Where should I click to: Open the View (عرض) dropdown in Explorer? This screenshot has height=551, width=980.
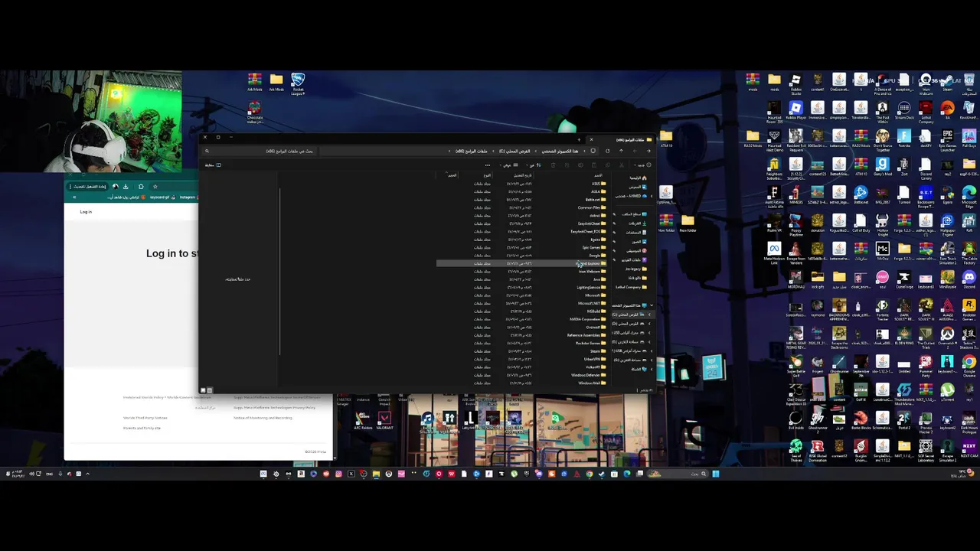[x=508, y=165]
